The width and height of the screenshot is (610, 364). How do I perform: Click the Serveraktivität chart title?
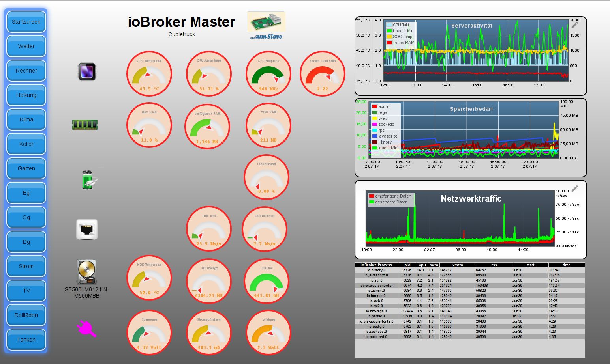[472, 26]
